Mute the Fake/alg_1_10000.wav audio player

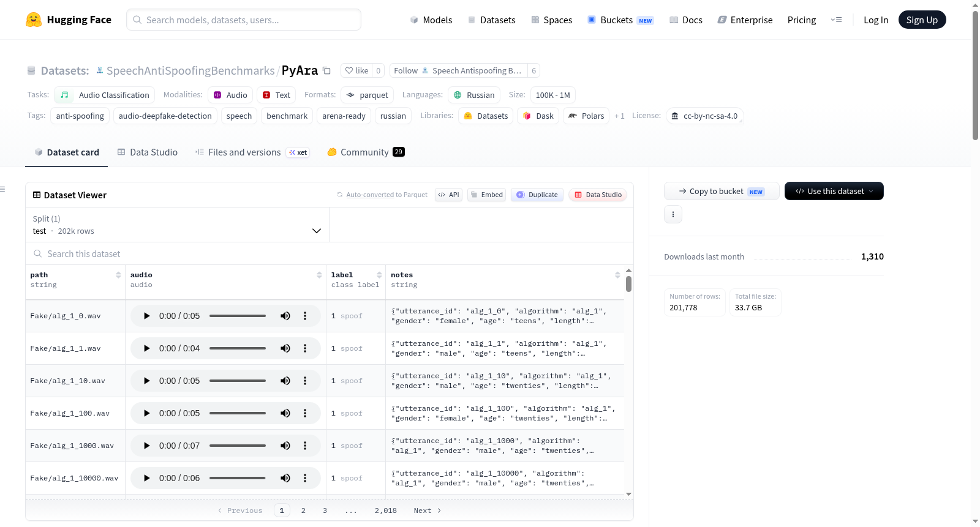pos(285,478)
